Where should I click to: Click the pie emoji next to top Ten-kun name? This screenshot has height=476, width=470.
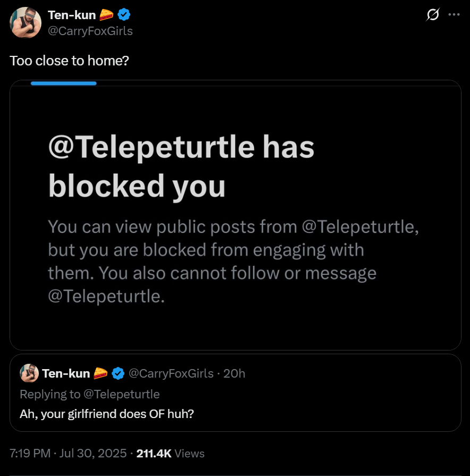click(x=106, y=15)
